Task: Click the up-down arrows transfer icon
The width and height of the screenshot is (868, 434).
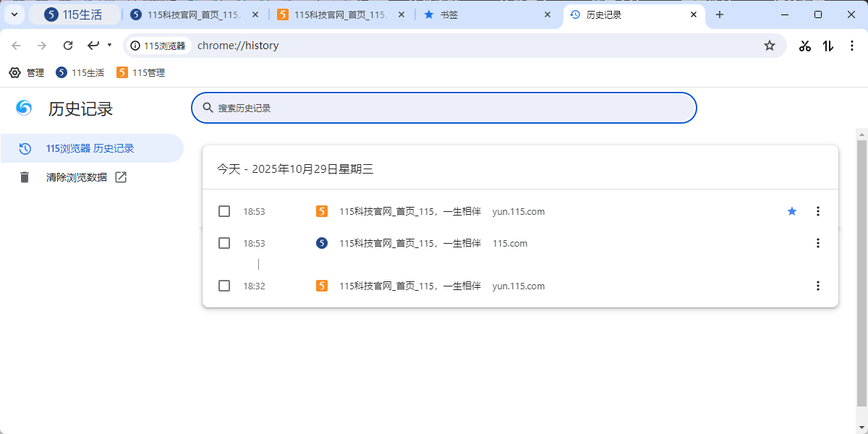Action: click(828, 46)
